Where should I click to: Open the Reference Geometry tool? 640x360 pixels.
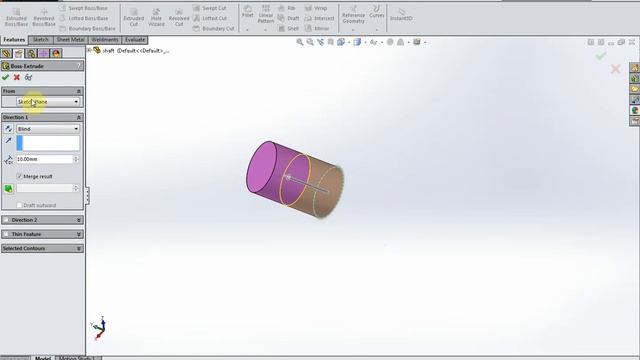(353, 15)
